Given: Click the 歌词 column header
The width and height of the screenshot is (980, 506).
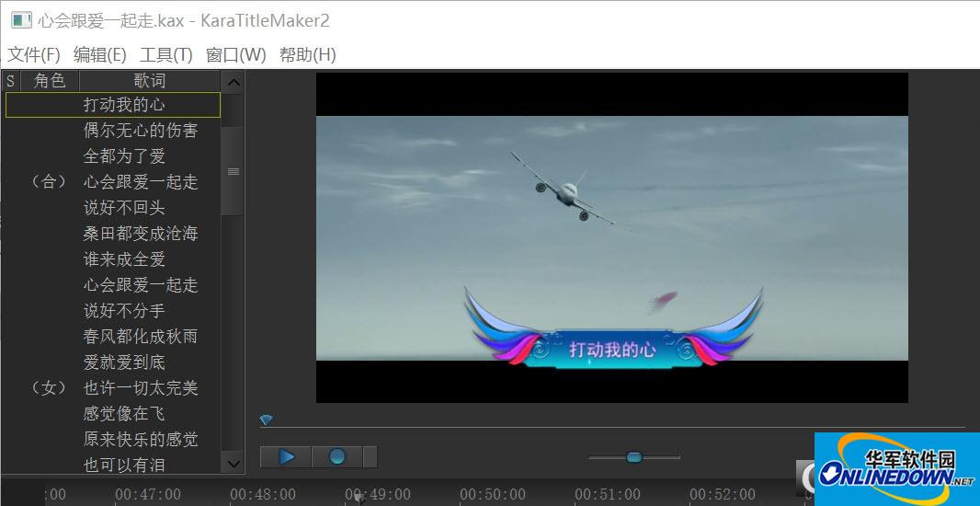Looking at the screenshot, I should point(150,81).
